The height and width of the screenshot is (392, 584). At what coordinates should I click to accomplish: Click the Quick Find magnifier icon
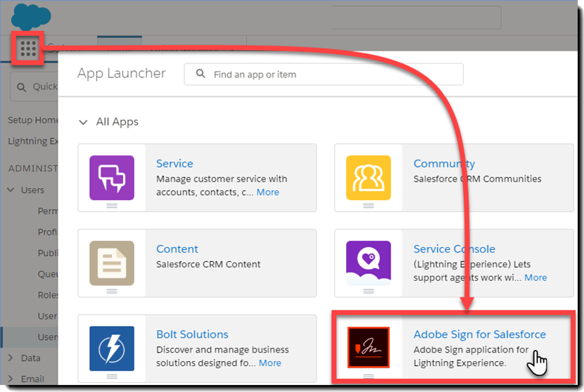click(22, 87)
